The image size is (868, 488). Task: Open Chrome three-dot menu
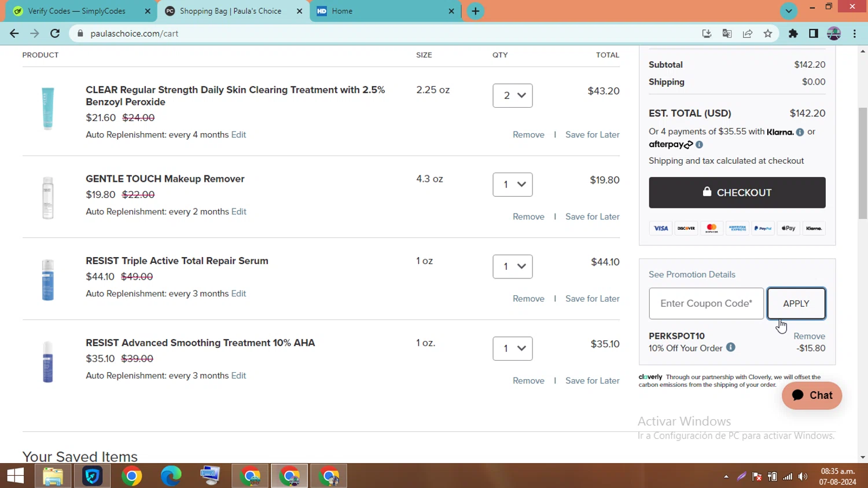pyautogui.click(x=855, y=34)
